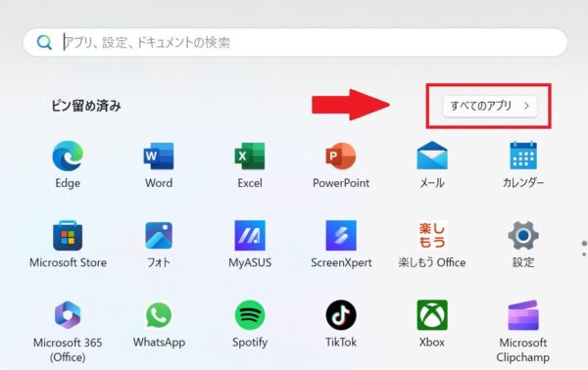Image resolution: width=588 pixels, height=370 pixels.
Task: Click the ピン留め済み heading text
Action: pyautogui.click(x=86, y=106)
